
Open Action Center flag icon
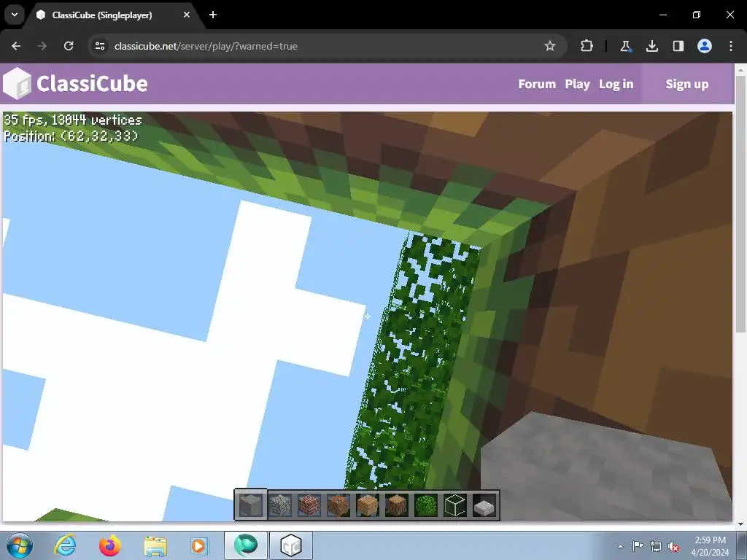pyautogui.click(x=638, y=546)
